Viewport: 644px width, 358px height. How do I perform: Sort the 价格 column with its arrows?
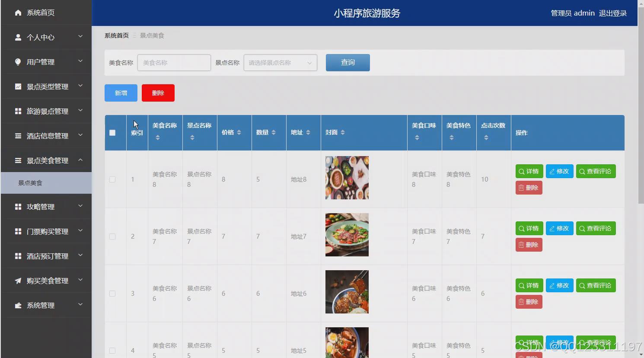click(x=239, y=132)
